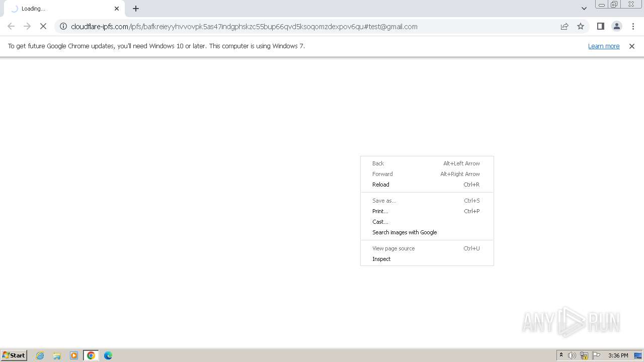Open the Learn more link
The image size is (644, 362).
point(604,46)
